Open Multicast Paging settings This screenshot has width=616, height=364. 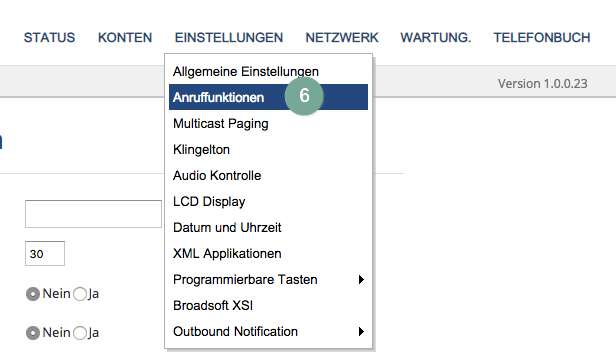[x=268, y=123]
